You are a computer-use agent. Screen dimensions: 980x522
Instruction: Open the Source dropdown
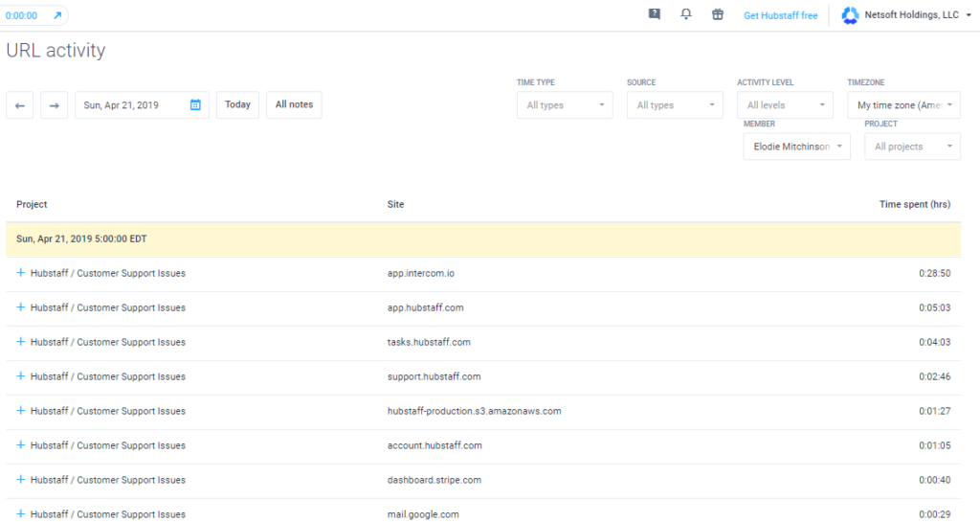click(675, 105)
